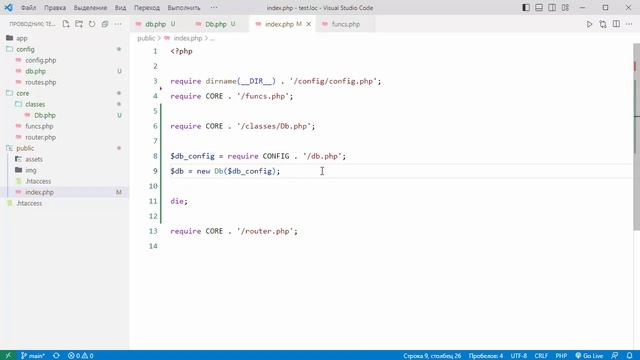640x360 pixels.
Task: Open the Вид menu
Action: pos(120,8)
